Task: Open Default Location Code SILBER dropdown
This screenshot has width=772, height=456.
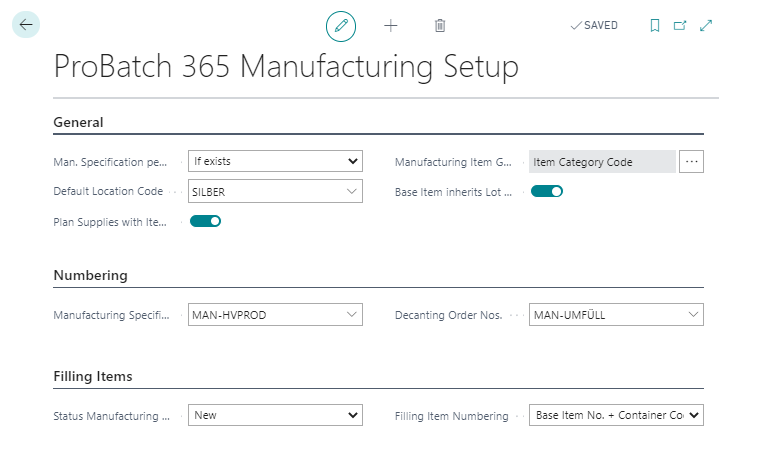Action: point(275,192)
